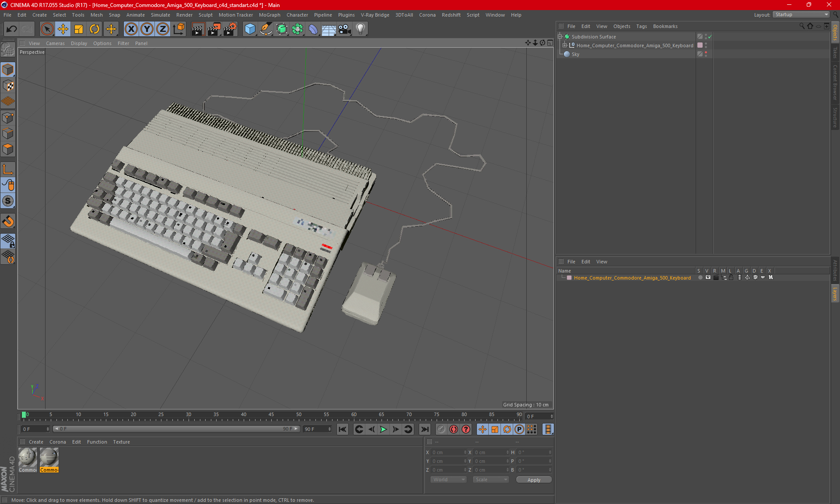Select the Live Selection tool
Screen dimensions: 840x504
[x=47, y=29]
